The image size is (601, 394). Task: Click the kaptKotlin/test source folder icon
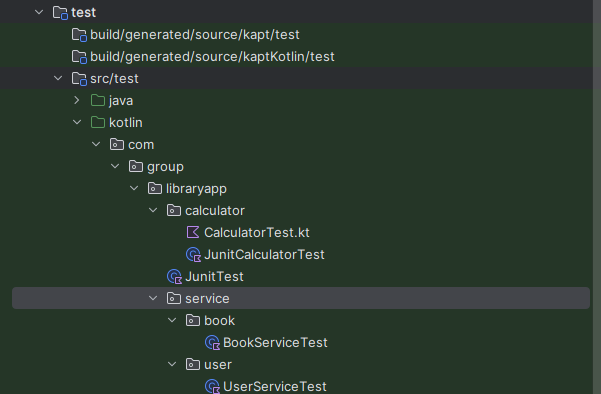point(79,57)
